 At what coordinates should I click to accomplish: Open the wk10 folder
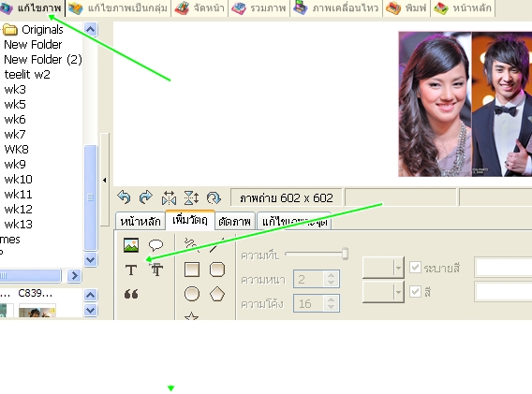point(19,179)
